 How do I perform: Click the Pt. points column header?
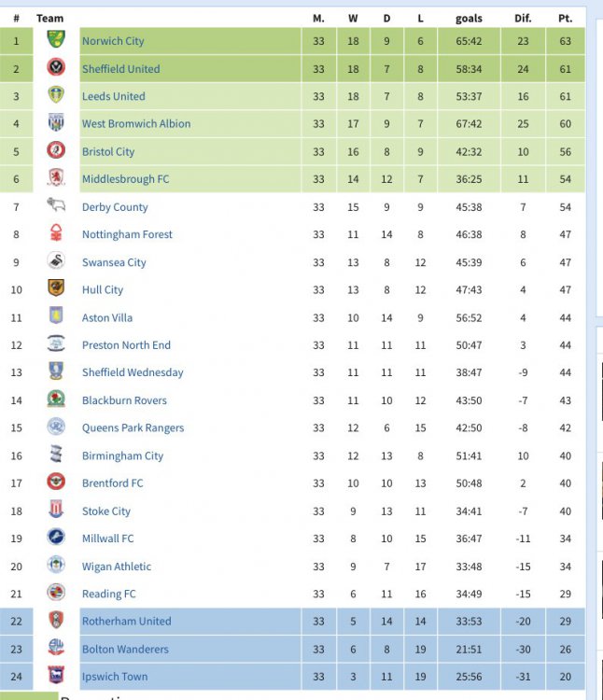(565, 18)
